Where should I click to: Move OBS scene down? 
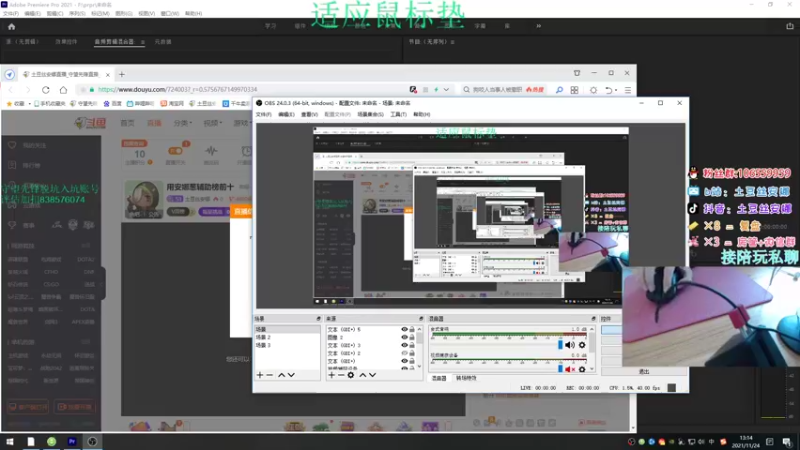pyautogui.click(x=291, y=375)
